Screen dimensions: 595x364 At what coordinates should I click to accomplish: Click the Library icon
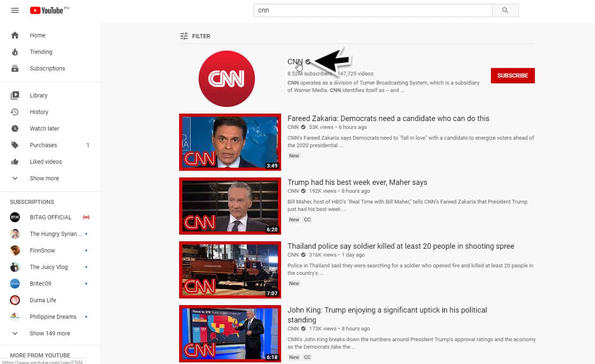pyautogui.click(x=15, y=95)
